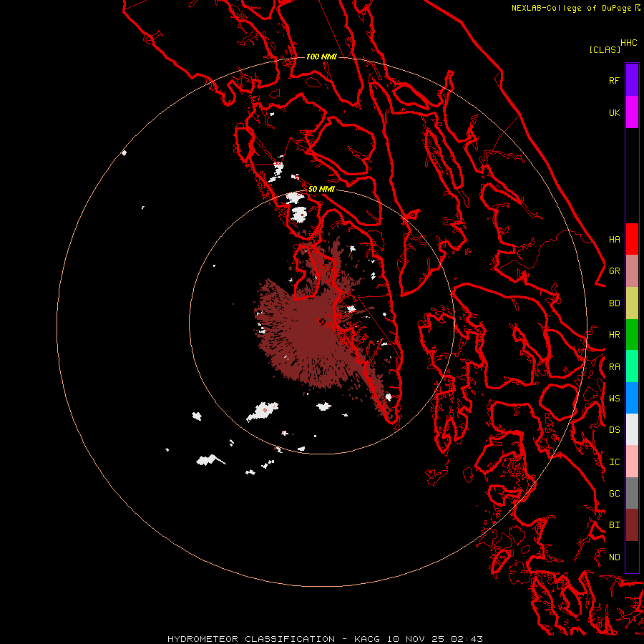Select the WS blue legend swatch
Viewport: 644px width, 644px height.
coord(632,398)
